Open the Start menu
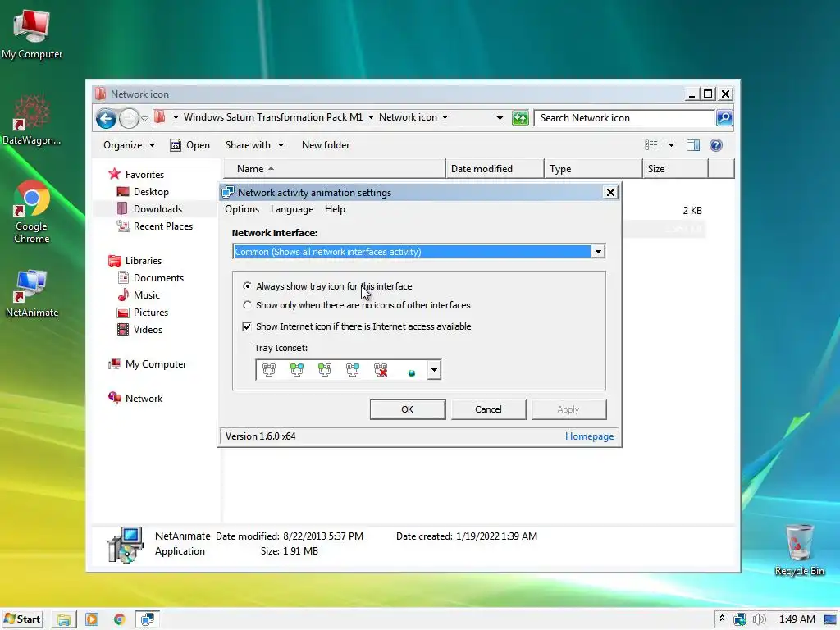This screenshot has width=840, height=630. click(22, 619)
